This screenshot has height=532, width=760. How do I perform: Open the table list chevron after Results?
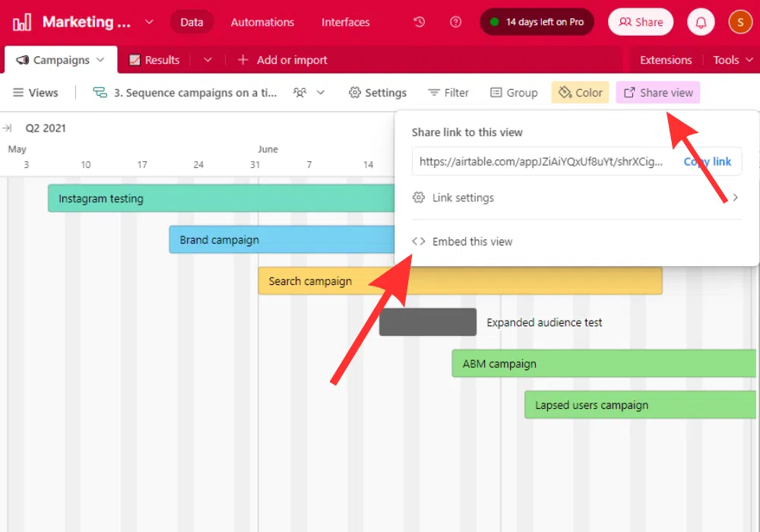click(208, 60)
